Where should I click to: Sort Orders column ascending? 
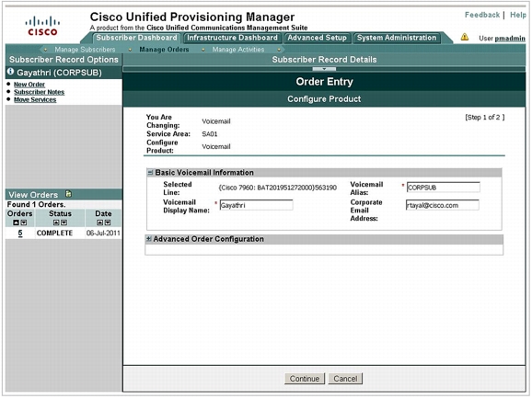pyautogui.click(x=16, y=222)
